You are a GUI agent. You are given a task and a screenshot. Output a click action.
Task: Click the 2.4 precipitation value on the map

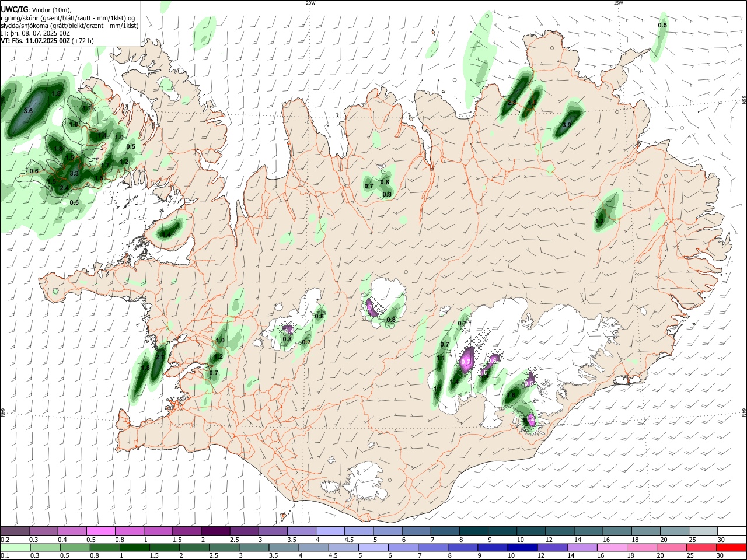pyautogui.click(x=64, y=188)
